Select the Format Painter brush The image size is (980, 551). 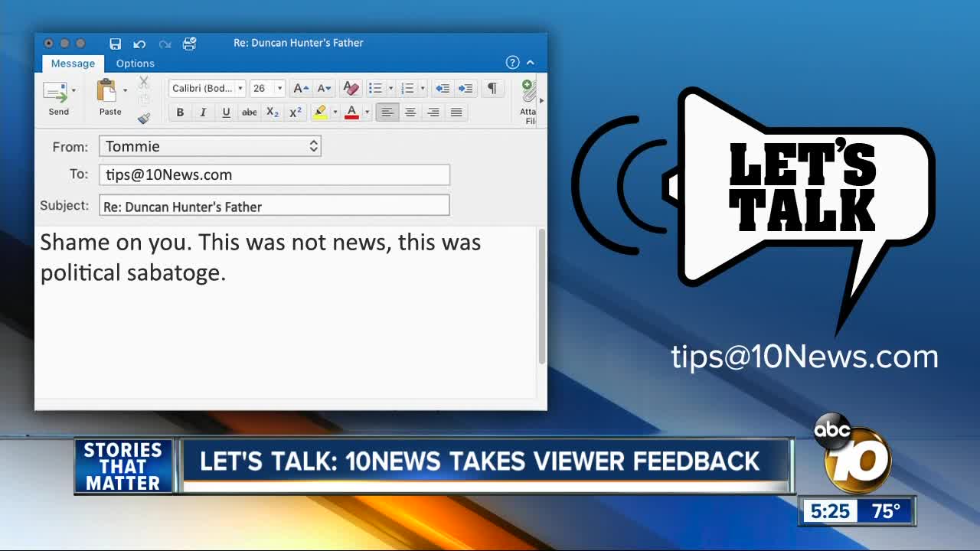144,118
